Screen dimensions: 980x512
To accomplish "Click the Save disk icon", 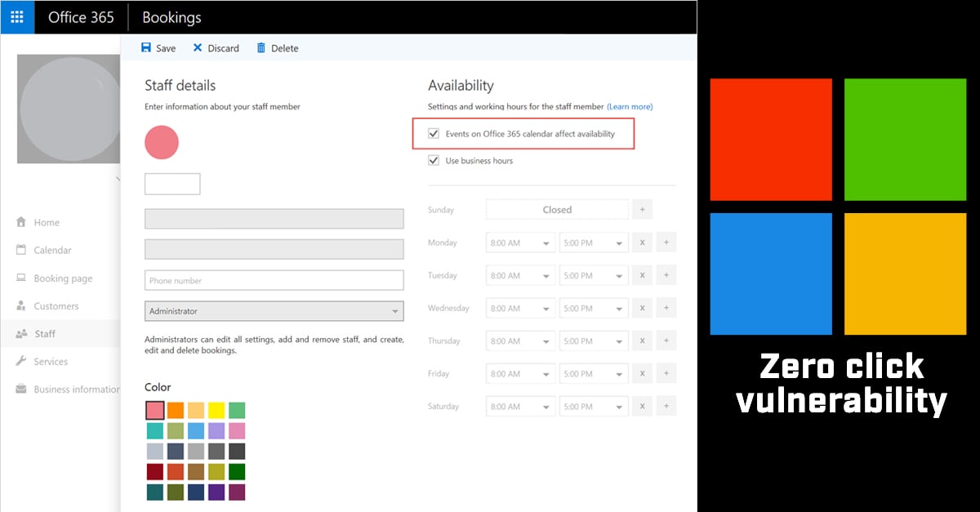I will click(x=146, y=48).
